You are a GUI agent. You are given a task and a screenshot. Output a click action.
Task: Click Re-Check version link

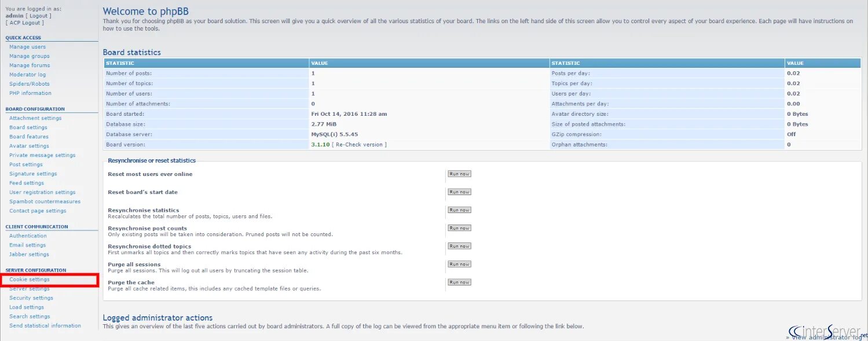pyautogui.click(x=359, y=145)
